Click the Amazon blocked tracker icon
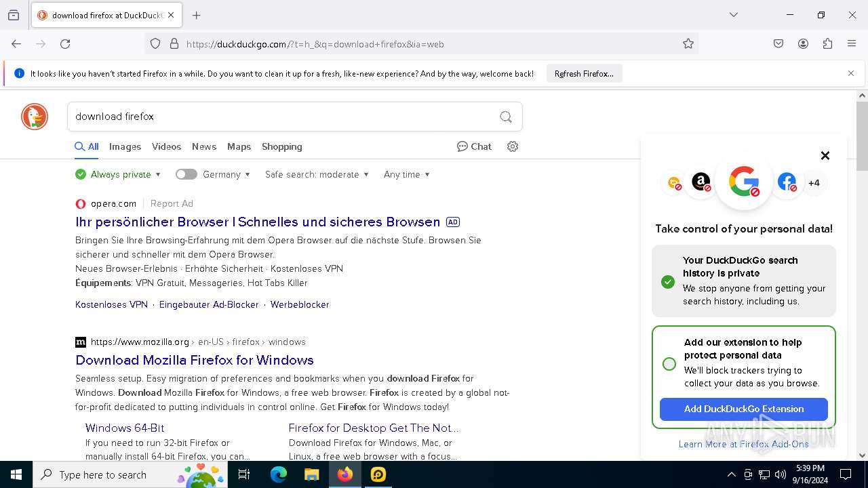This screenshot has height=488, width=868. click(701, 182)
